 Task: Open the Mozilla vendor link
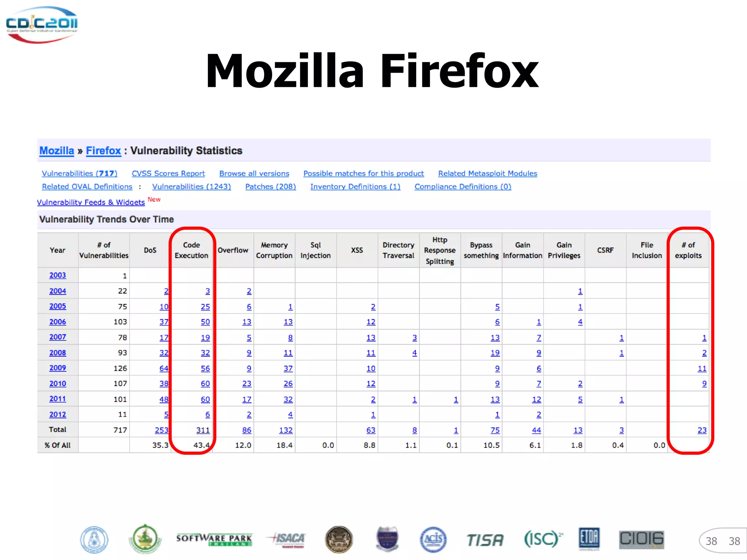click(x=57, y=151)
